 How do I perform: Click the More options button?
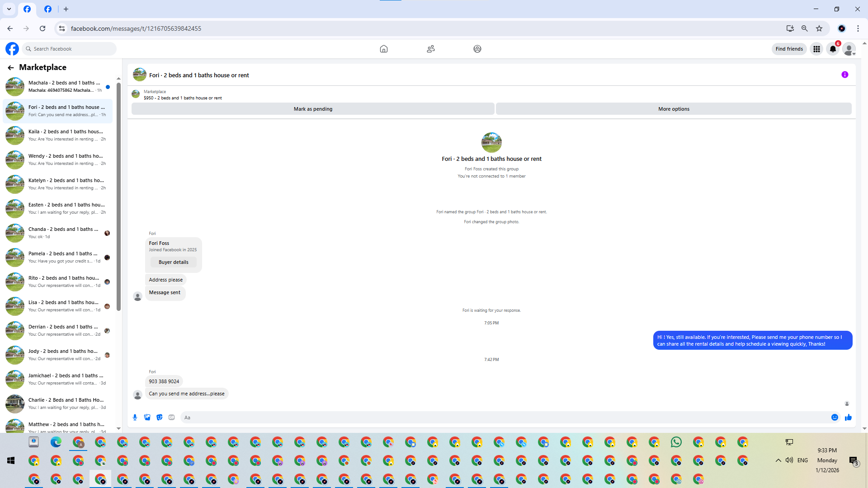click(x=674, y=109)
